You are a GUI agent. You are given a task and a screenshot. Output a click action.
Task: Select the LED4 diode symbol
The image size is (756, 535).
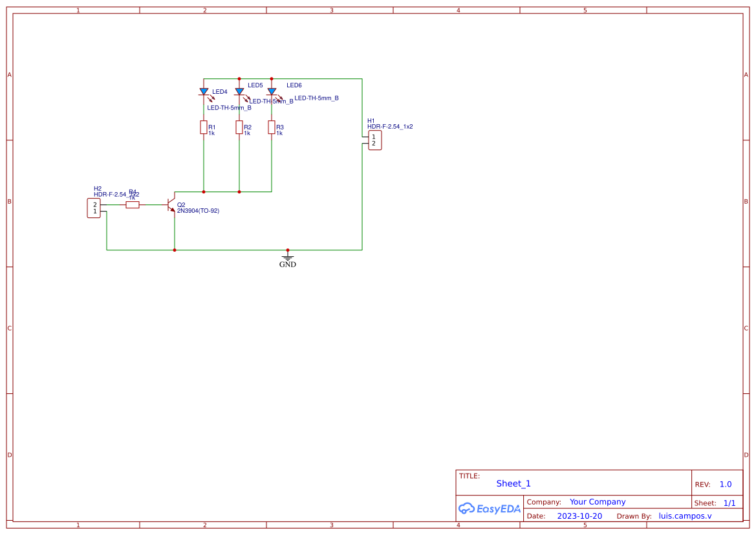coord(203,91)
